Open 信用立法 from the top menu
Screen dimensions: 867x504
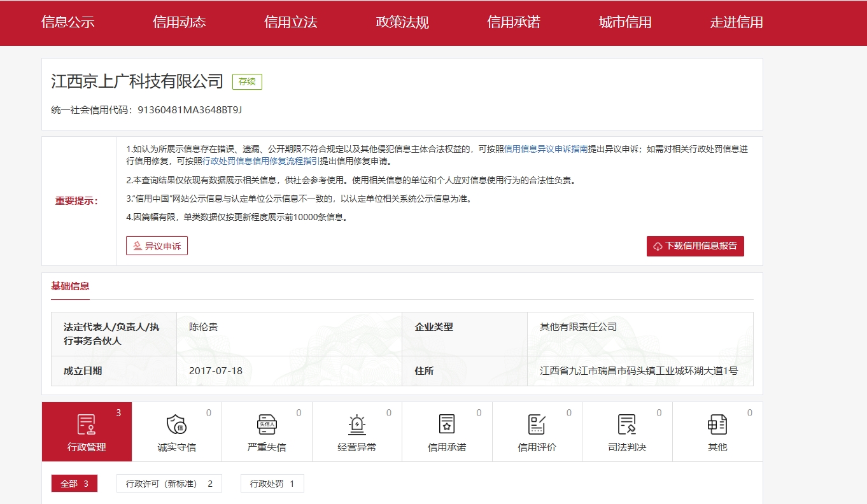coord(291,22)
